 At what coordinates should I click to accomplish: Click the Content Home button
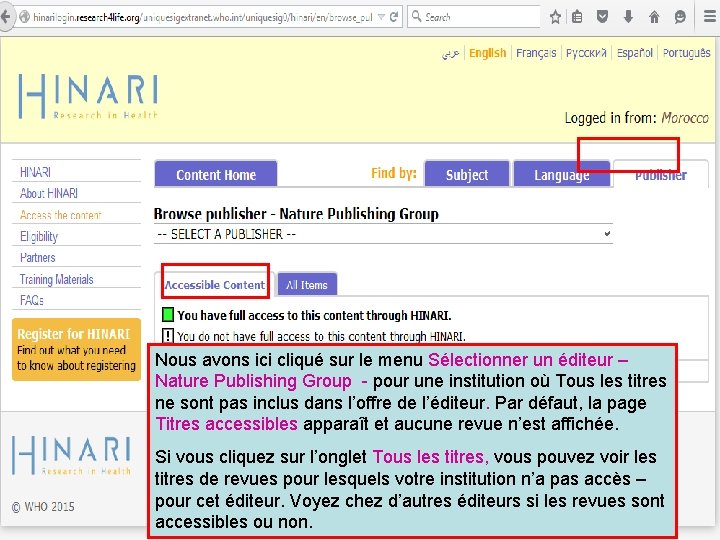pos(216,174)
